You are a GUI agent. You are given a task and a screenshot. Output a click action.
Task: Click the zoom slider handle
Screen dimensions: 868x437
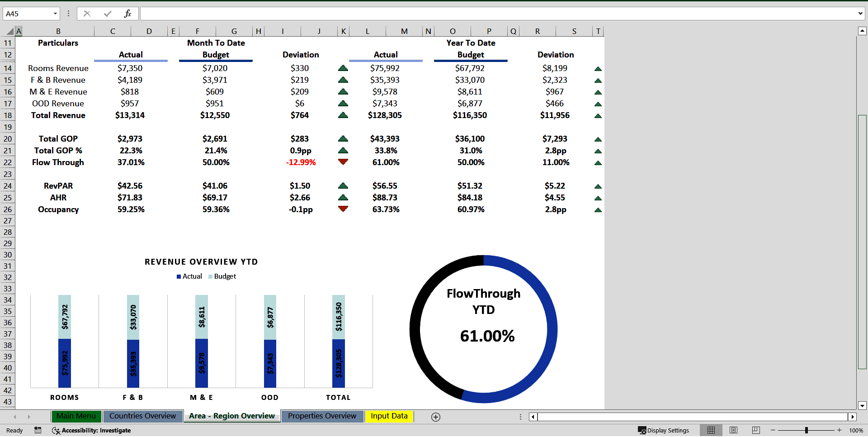(x=806, y=430)
